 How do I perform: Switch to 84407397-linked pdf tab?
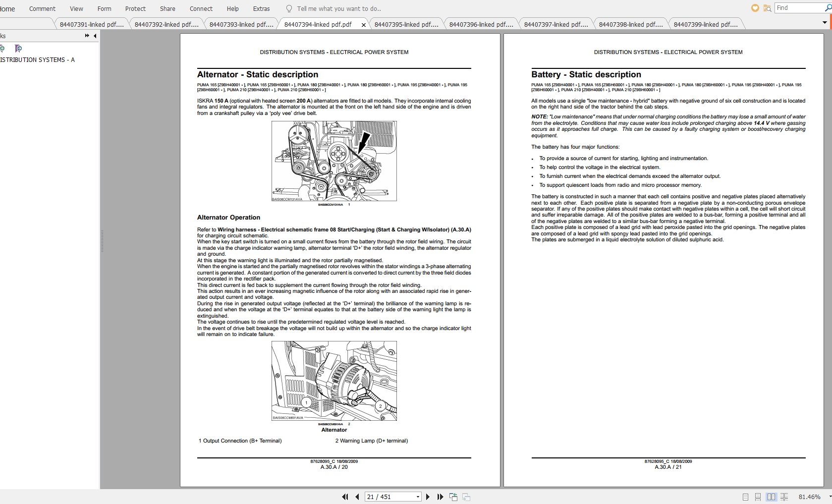coord(556,24)
